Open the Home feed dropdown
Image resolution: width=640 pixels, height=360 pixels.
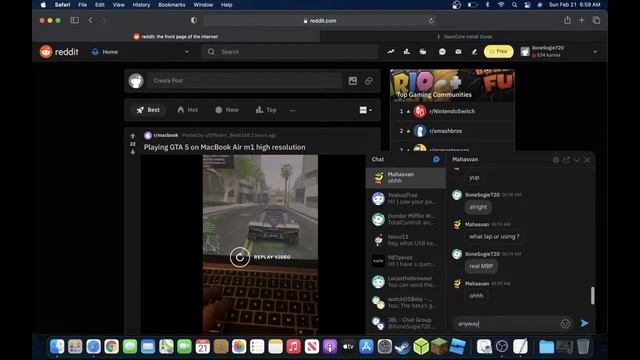(x=140, y=52)
